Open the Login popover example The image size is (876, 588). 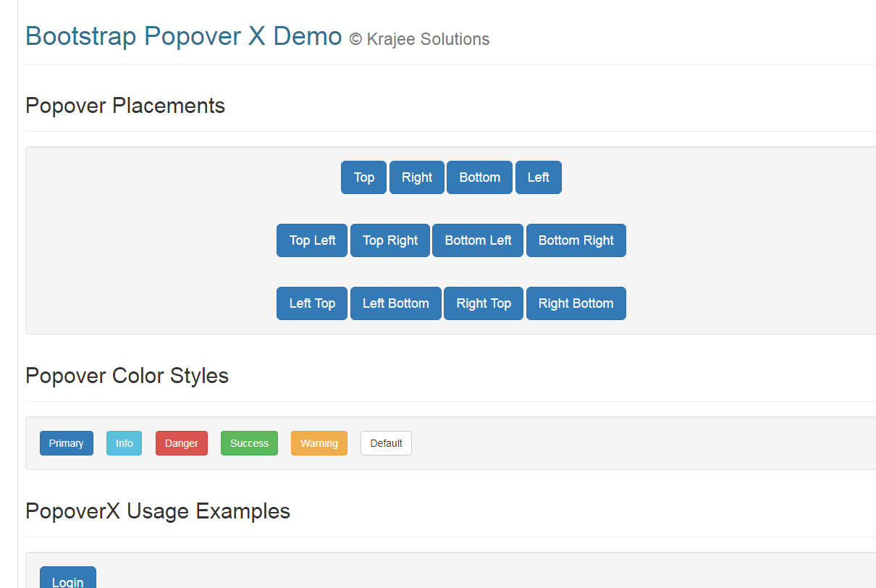(68, 578)
